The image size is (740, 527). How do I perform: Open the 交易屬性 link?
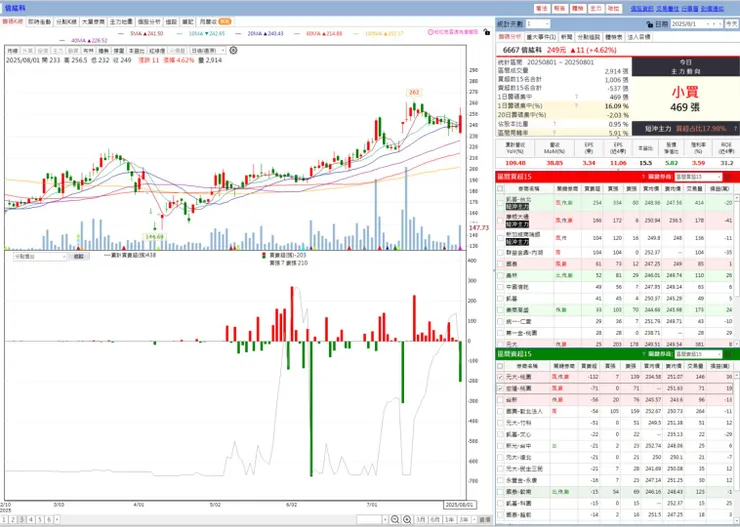(x=667, y=8)
